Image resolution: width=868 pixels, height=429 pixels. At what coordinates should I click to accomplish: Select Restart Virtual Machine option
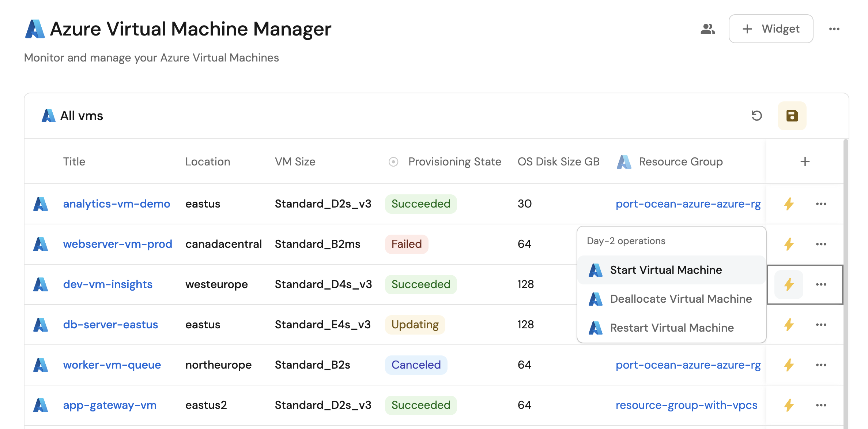tap(672, 328)
